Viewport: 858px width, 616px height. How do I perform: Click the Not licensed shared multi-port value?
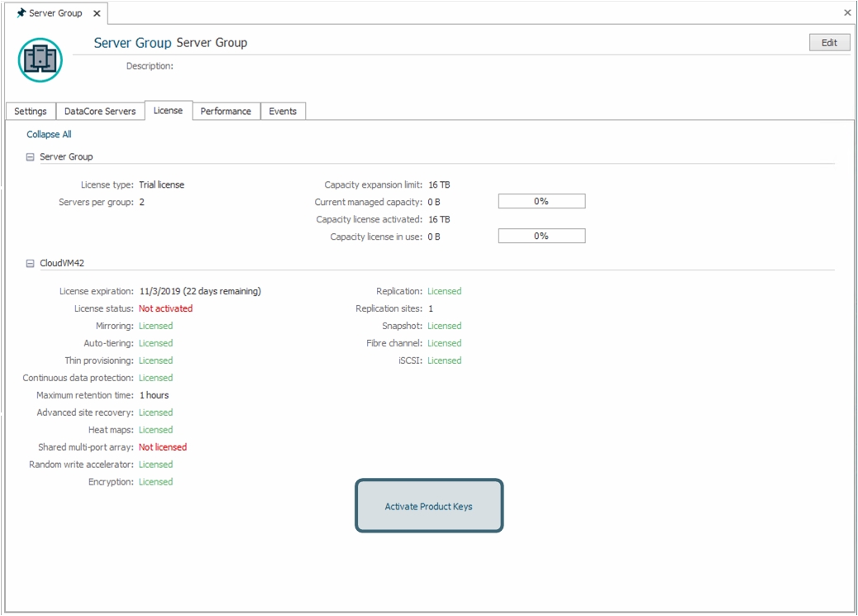163,447
